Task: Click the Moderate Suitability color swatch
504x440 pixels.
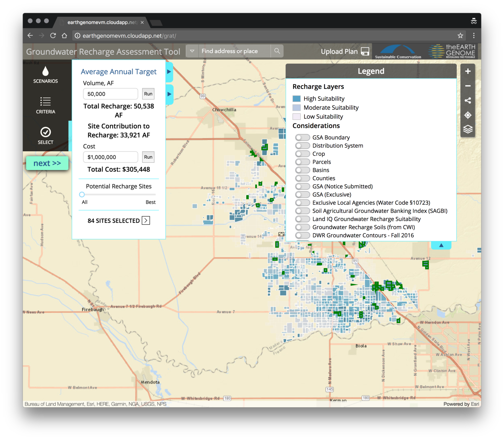Action: tap(297, 108)
